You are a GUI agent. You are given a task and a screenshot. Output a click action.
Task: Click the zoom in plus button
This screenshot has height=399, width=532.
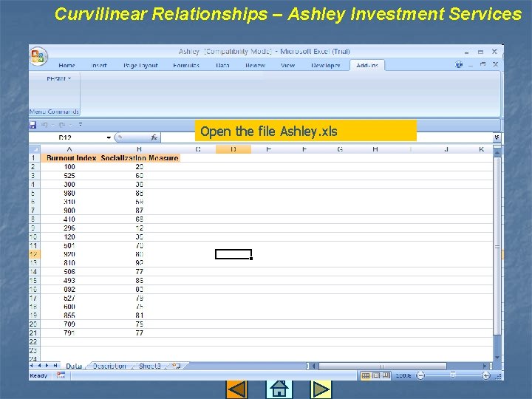click(x=486, y=375)
